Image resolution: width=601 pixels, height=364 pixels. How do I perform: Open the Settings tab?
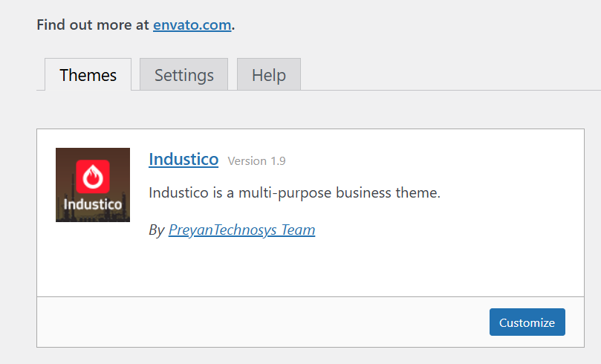click(183, 75)
